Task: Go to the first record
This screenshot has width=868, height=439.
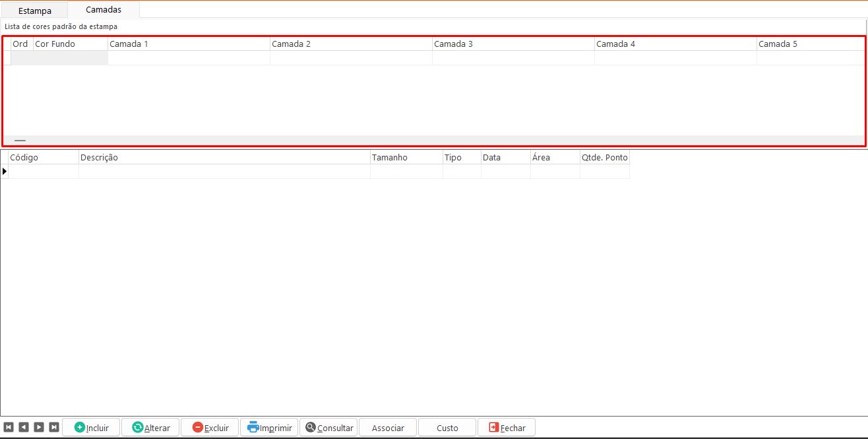Action: coord(9,427)
